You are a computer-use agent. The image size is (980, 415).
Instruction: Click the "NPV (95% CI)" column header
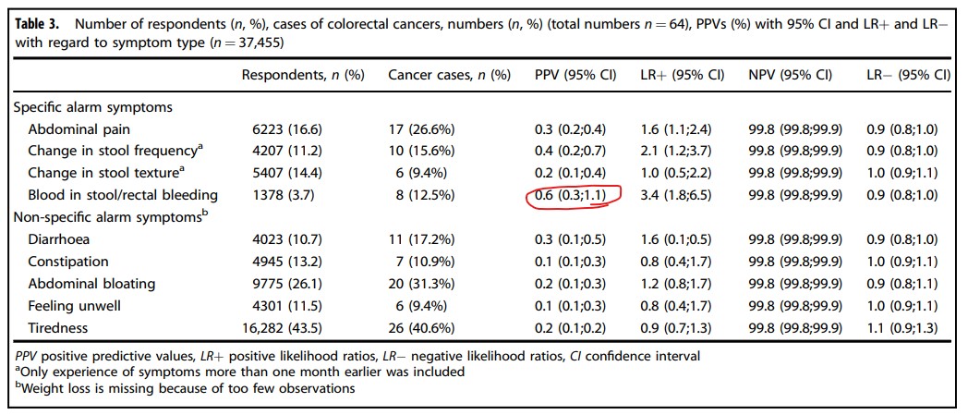click(x=790, y=76)
